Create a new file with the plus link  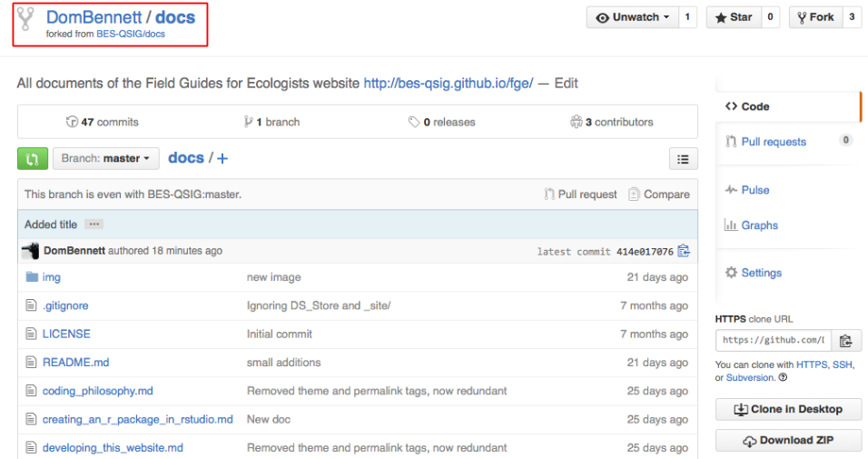click(222, 158)
